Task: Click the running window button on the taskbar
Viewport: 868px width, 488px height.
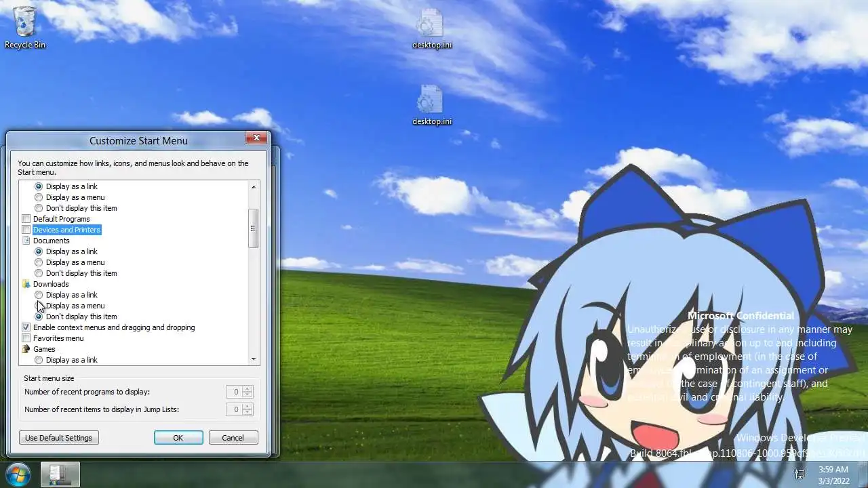Action: pyautogui.click(x=60, y=474)
